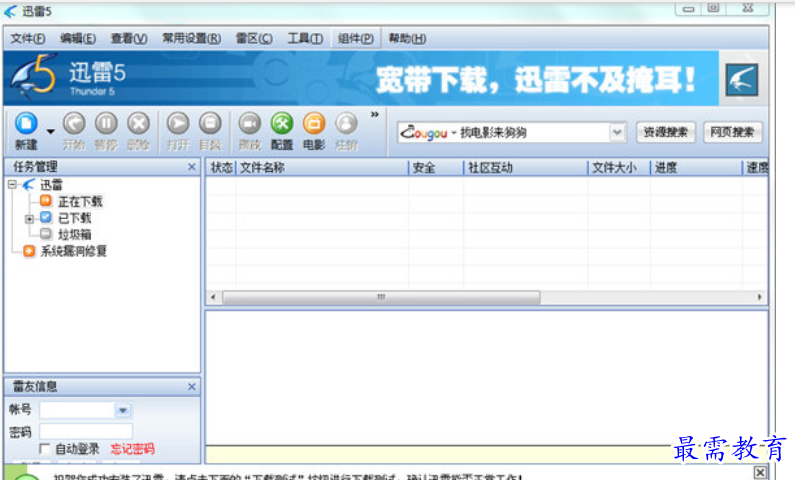Screen dimensions: 795x480
Task: Close the bottom notification bar
Action: [760, 472]
